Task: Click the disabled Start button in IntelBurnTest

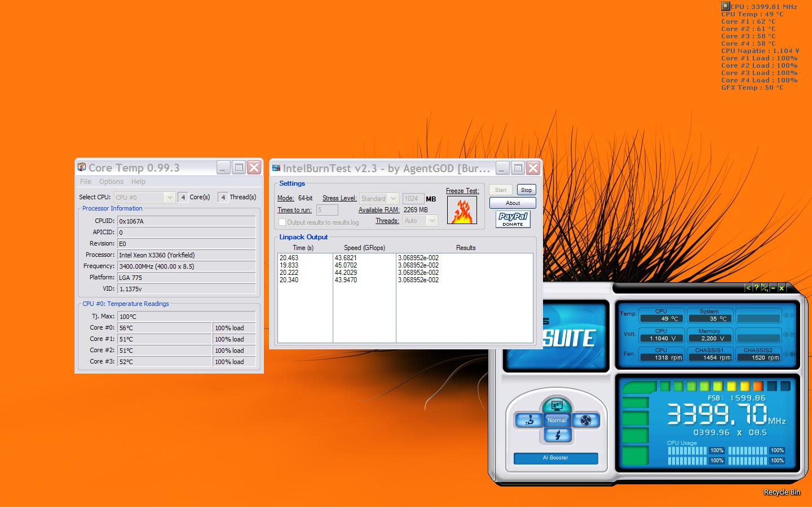Action: pos(501,190)
